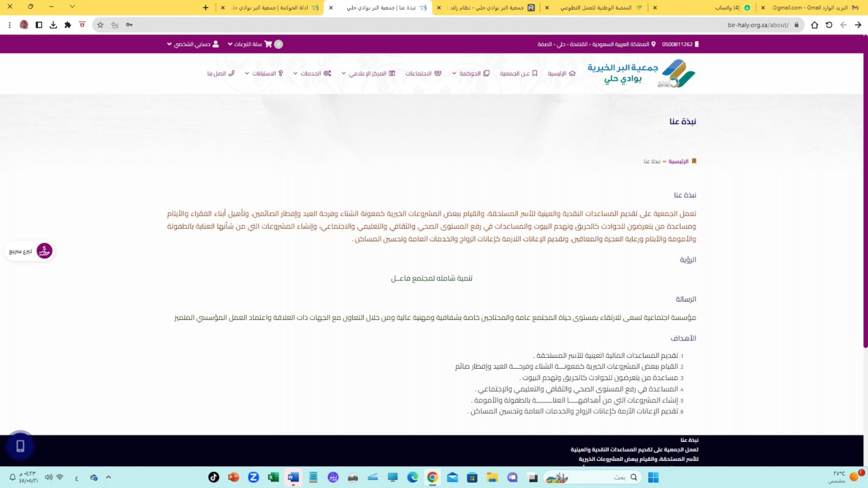Open اتصل بنا contact page

[x=221, y=73]
